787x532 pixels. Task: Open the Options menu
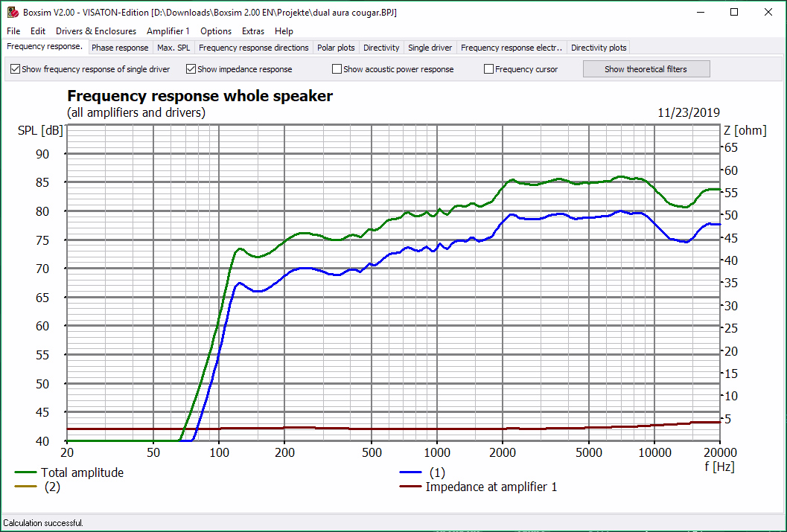(216, 31)
